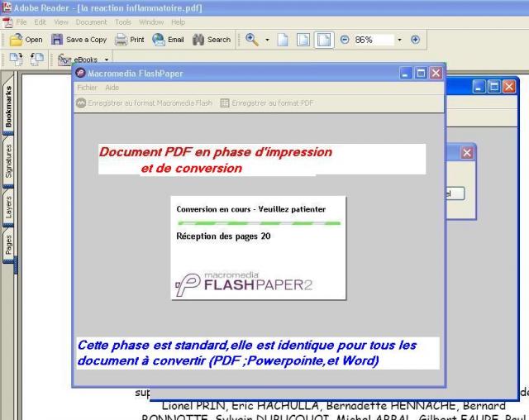Close the background window behind FlashPaper
This screenshot has height=420, width=529.
pyautogui.click(x=509, y=87)
